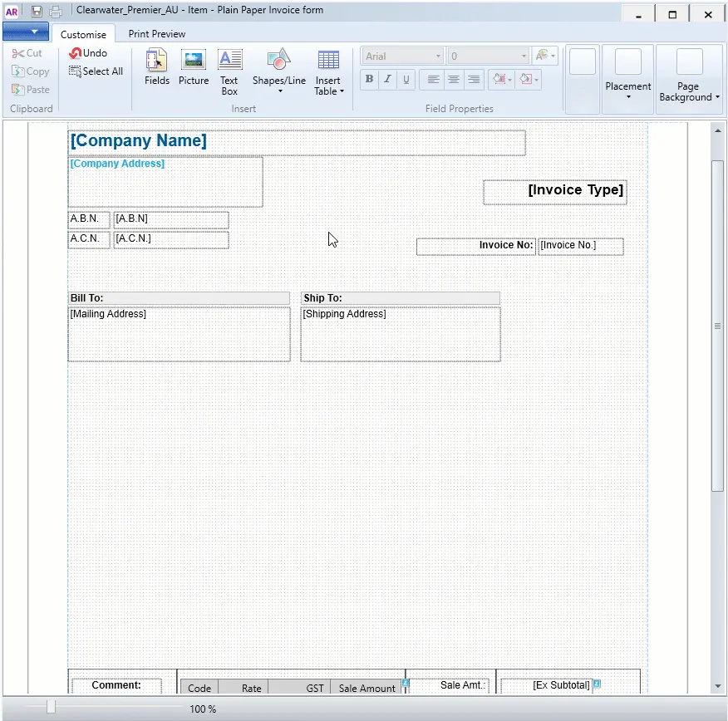Toggle Underline formatting

pyautogui.click(x=406, y=80)
